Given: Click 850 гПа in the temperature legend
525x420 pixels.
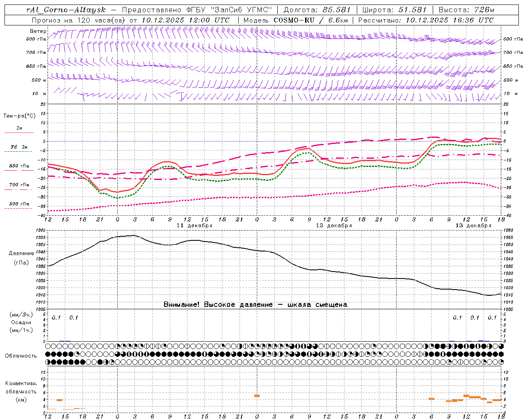Looking at the screenshot, I should point(19,166).
